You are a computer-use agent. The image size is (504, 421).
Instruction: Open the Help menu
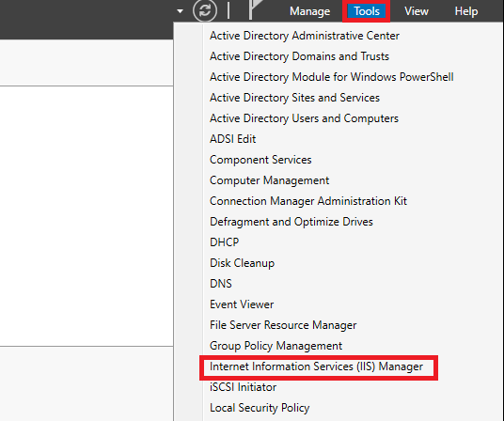tap(466, 11)
